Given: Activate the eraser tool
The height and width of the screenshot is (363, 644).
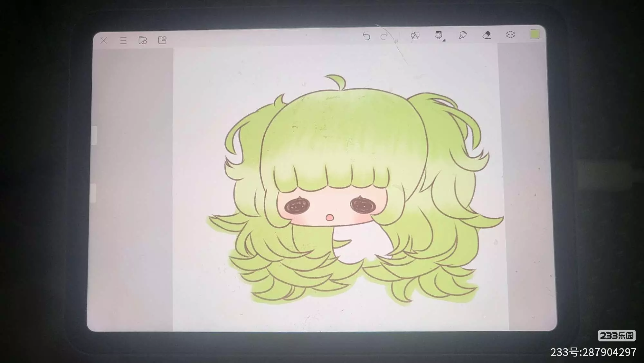Looking at the screenshot, I should [x=487, y=34].
